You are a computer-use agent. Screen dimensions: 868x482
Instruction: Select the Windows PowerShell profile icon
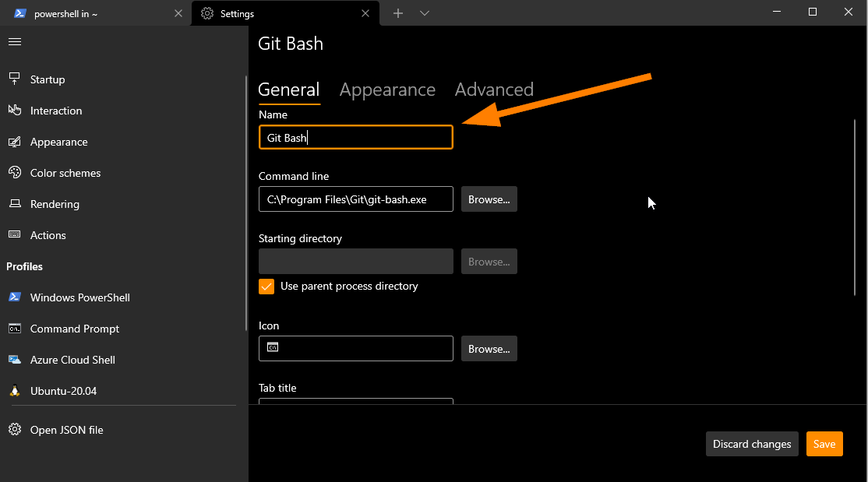click(15, 297)
